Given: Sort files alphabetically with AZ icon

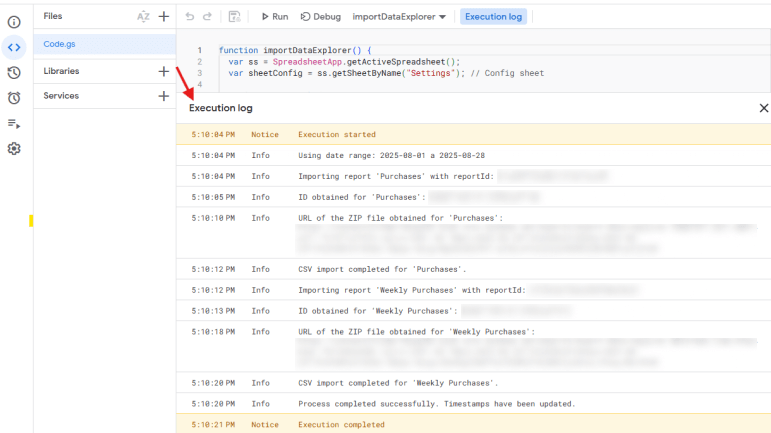Looking at the screenshot, I should click(x=143, y=17).
